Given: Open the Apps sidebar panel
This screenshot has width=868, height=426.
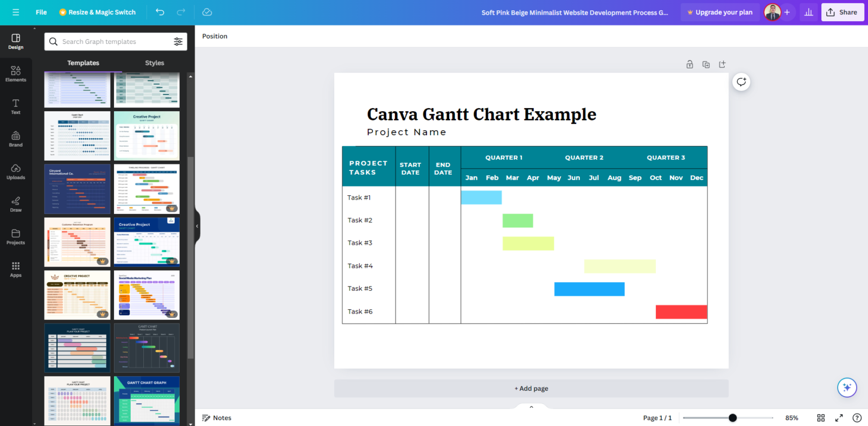Looking at the screenshot, I should [16, 270].
